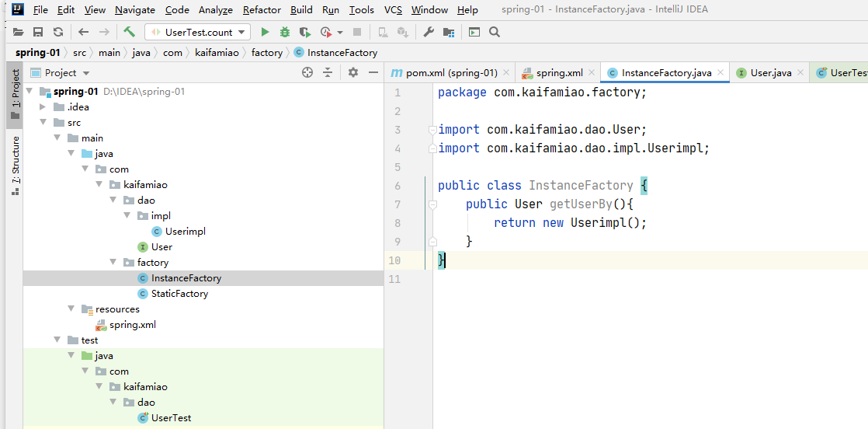Collapse the resources folder arrow
This screenshot has height=429, width=868.
[x=71, y=309]
